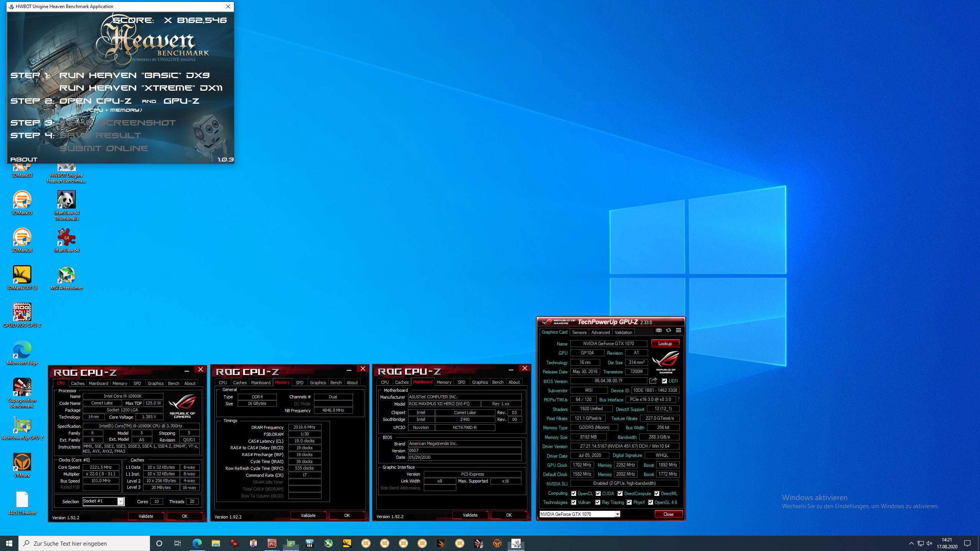Image resolution: width=980 pixels, height=551 pixels.
Task: Toggle the CUDA checkbox in GPU-Z
Action: click(x=598, y=494)
